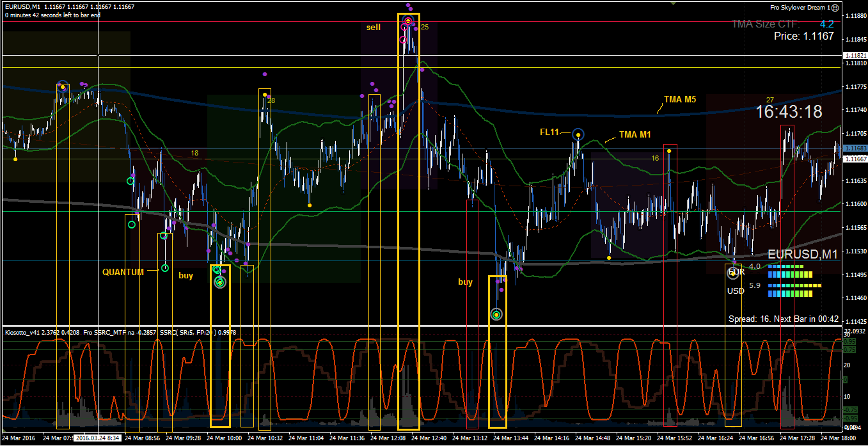Screen dimensions: 868x446
Task: Click current price tag 1.11683 on price axis
Action: 855,148
